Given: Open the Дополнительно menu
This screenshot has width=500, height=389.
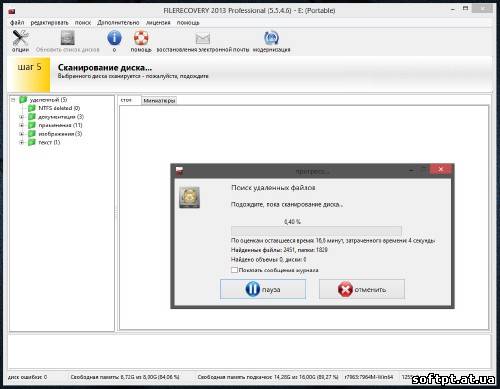Looking at the screenshot, I should pos(118,23).
